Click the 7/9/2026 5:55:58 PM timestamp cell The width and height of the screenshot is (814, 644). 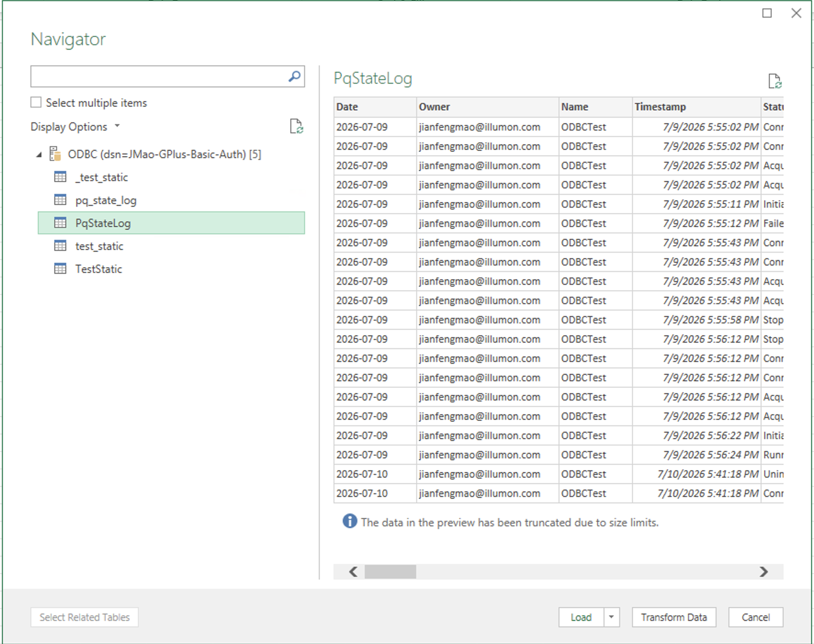[697, 320]
